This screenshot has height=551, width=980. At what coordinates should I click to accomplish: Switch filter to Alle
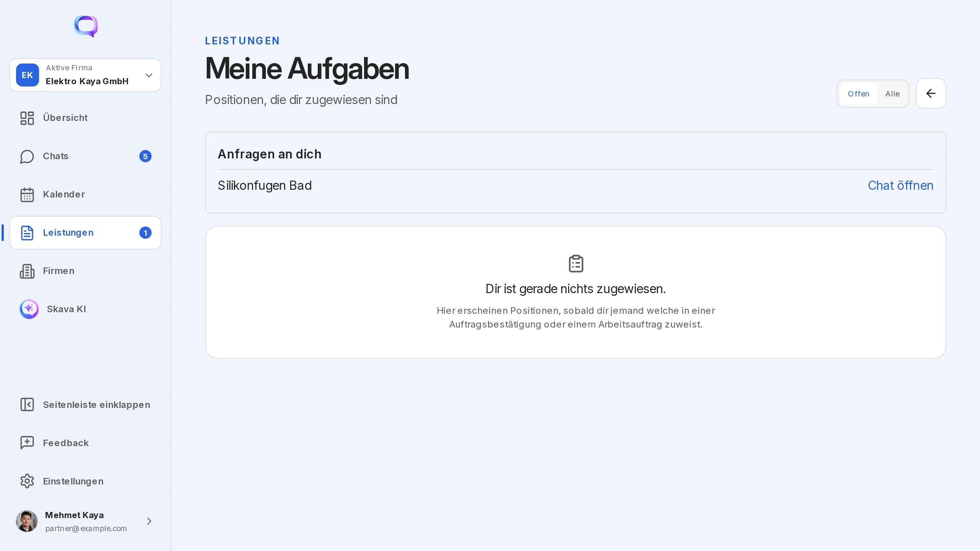coord(892,94)
